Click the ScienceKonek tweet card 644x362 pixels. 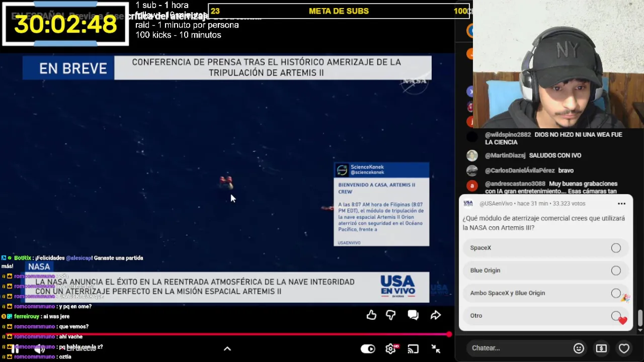(x=381, y=204)
